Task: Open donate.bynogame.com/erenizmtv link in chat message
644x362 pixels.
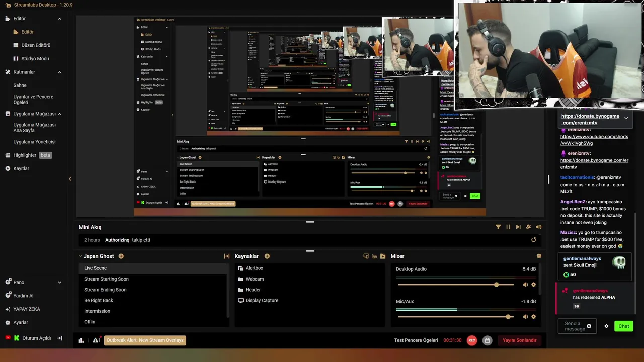Action: tap(594, 163)
